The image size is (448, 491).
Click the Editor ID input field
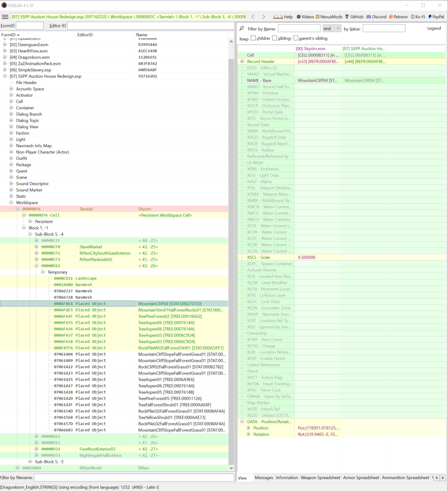click(x=151, y=25)
